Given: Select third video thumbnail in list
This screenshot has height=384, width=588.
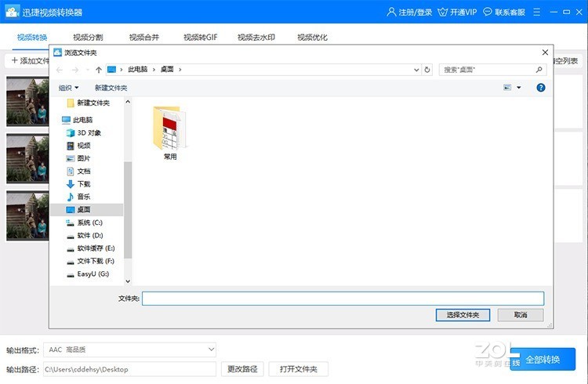Looking at the screenshot, I should pos(27,216).
